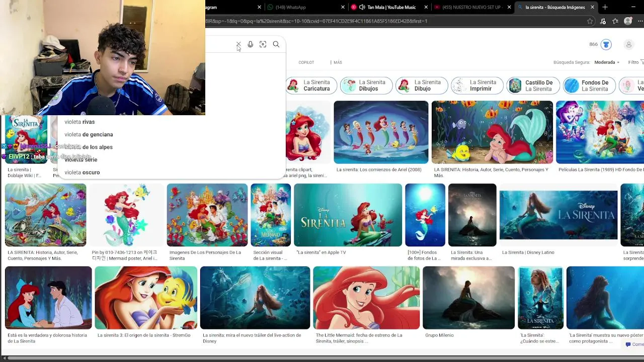Open a new browser tab with plus
This screenshot has width=644, height=362.
(x=605, y=7)
